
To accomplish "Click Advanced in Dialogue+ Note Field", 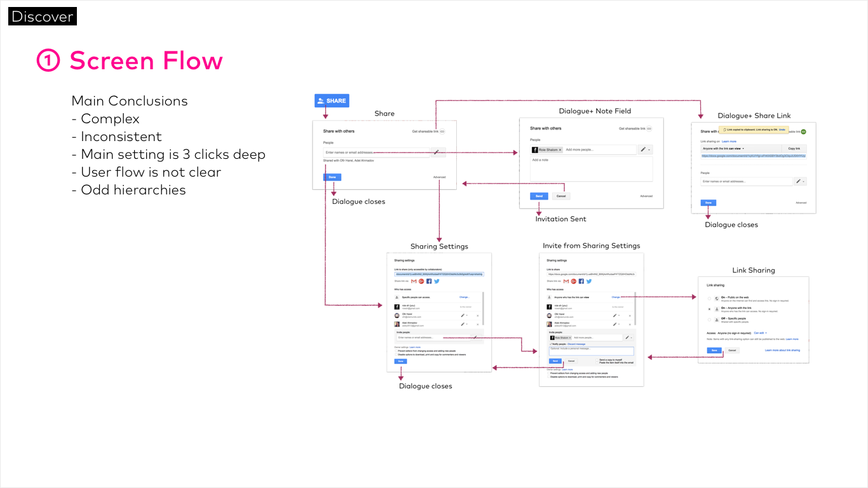I will tap(646, 196).
